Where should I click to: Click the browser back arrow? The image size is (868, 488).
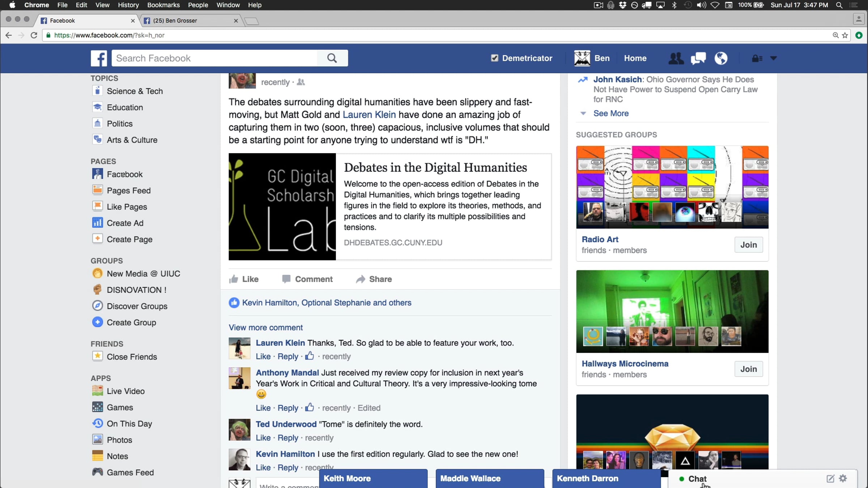[x=9, y=35]
